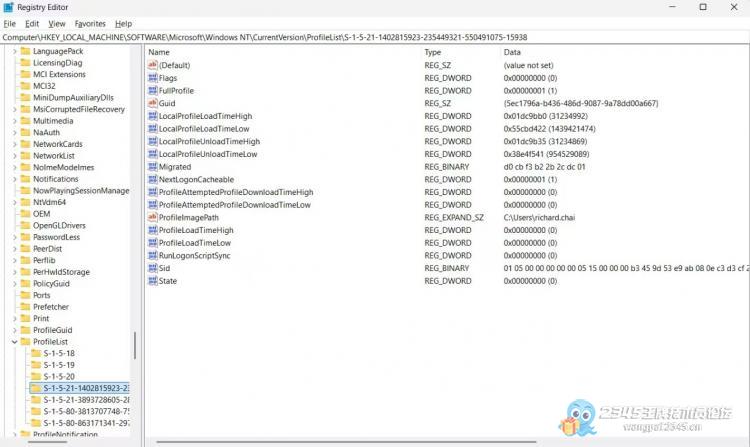Image resolution: width=750 pixels, height=447 pixels.
Task: Collapse the ProfileList tree node
Action: coord(14,341)
